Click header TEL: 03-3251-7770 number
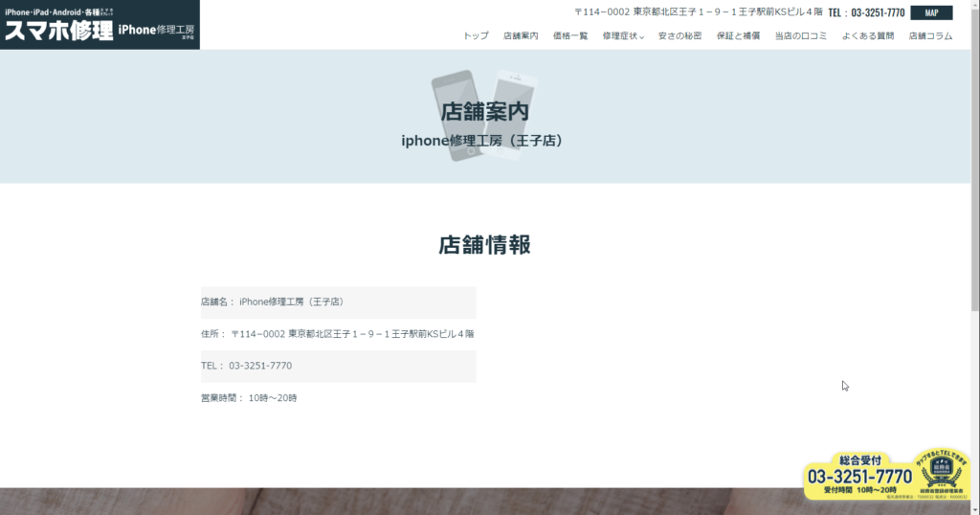Screen dimensions: 980x515 click(866, 12)
